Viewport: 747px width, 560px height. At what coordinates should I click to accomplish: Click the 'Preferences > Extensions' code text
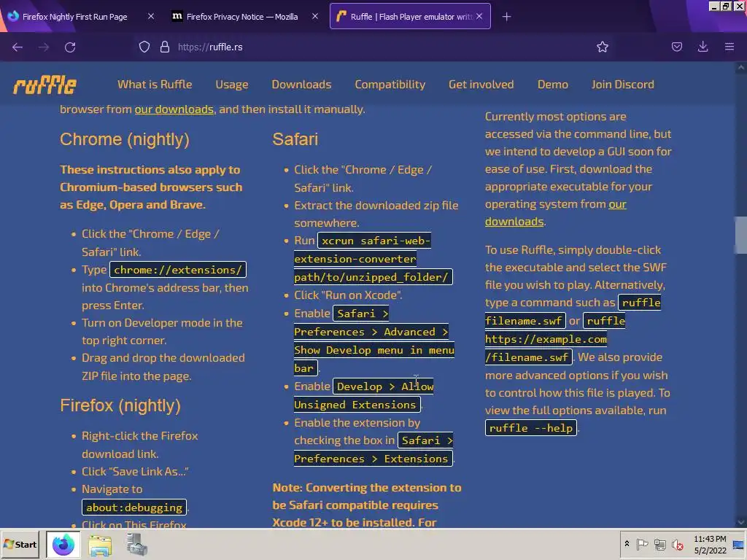373,459
